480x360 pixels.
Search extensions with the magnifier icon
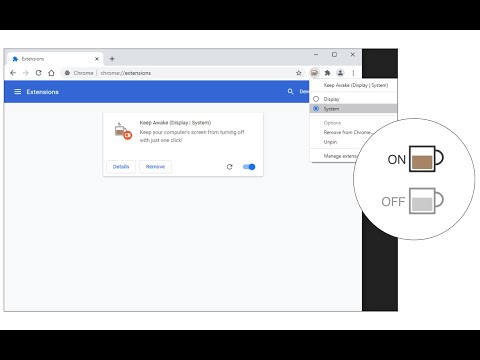[x=290, y=91]
